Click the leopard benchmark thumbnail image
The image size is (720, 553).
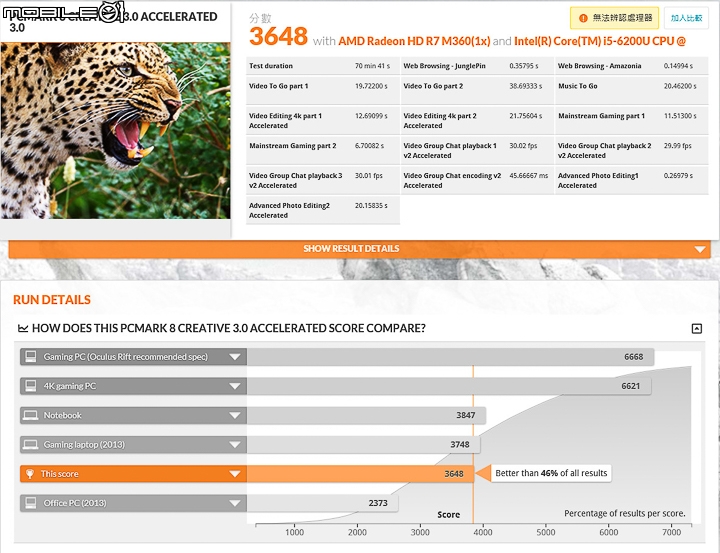click(x=115, y=130)
